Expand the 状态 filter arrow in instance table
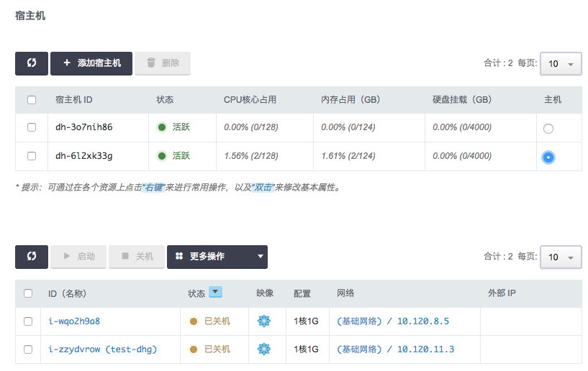 [x=215, y=292]
